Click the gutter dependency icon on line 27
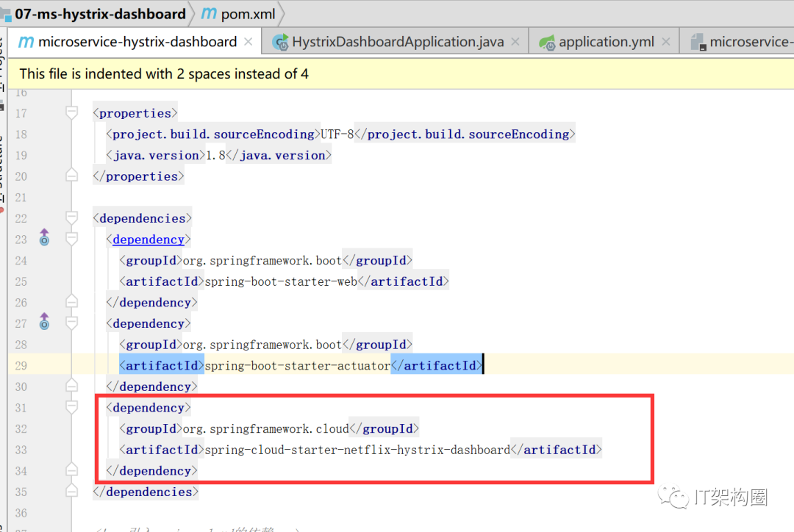 click(45, 321)
